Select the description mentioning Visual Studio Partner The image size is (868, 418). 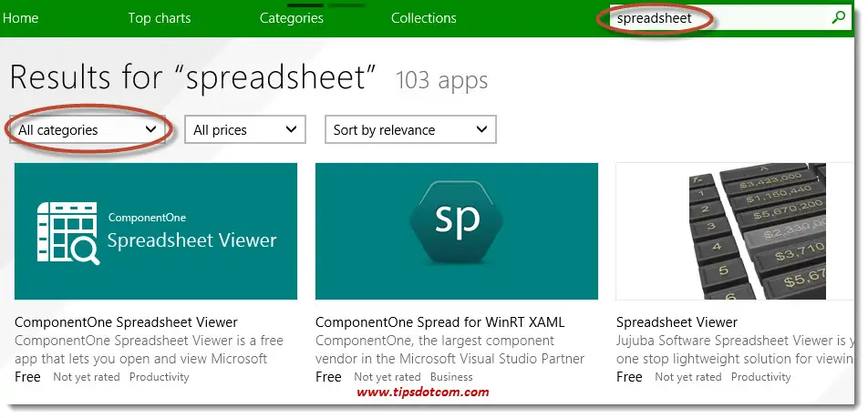450,350
